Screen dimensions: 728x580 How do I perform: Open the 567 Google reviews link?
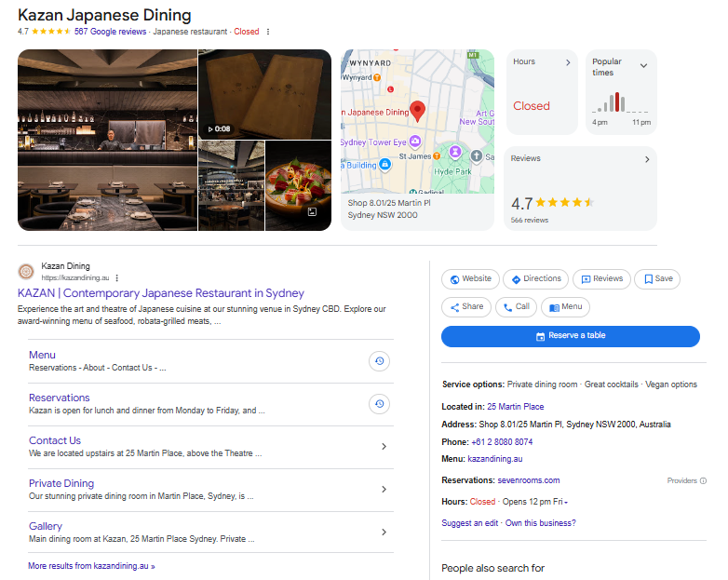click(x=110, y=32)
